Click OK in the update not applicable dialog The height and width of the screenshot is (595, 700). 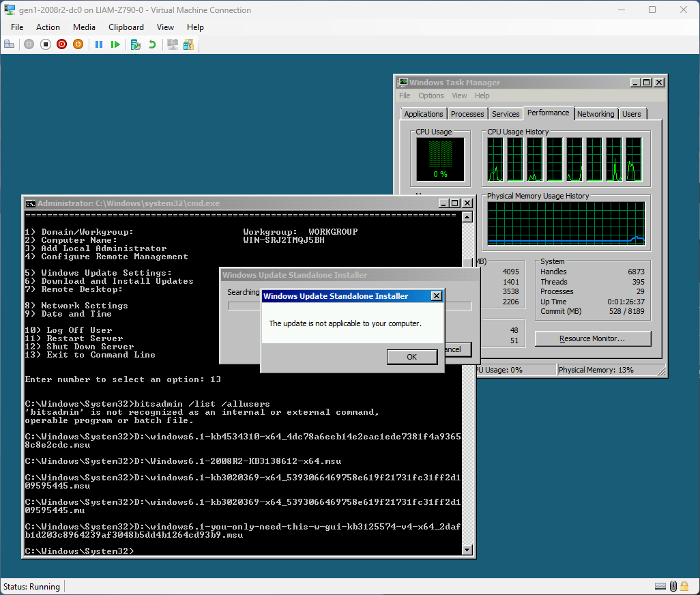(x=411, y=357)
